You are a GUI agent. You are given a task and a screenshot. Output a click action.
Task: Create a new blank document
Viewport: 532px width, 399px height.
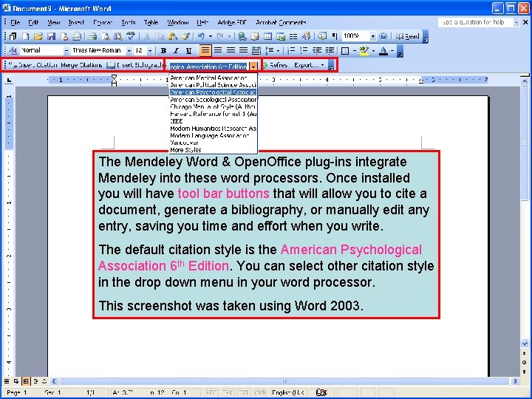click(x=26, y=36)
